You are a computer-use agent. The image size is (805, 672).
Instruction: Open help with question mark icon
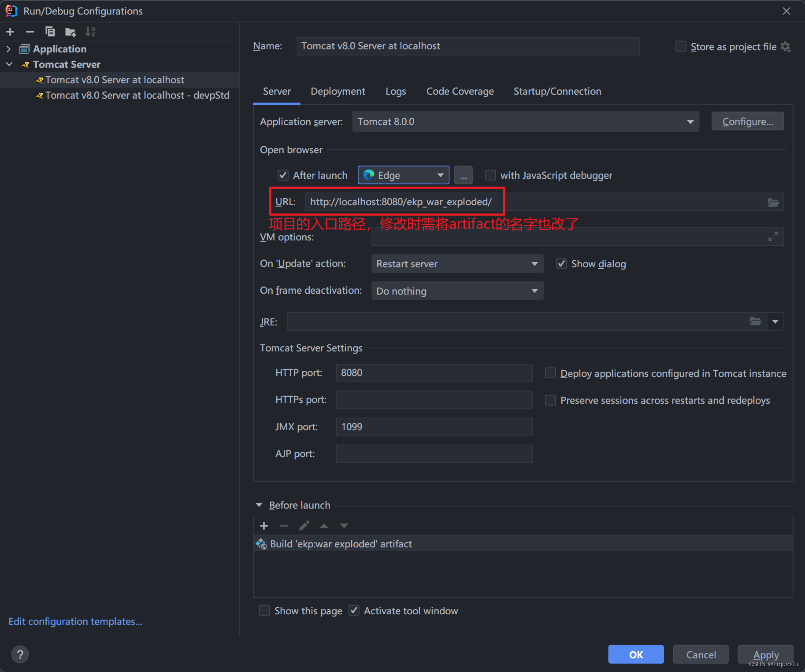click(x=20, y=654)
